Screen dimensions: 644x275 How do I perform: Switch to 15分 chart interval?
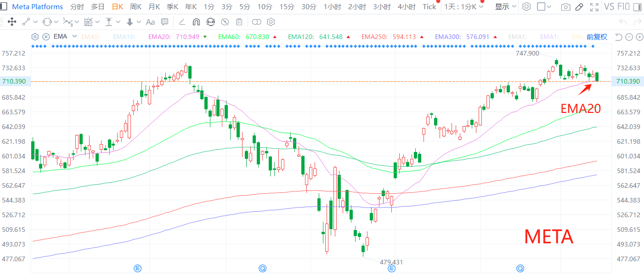click(x=287, y=7)
